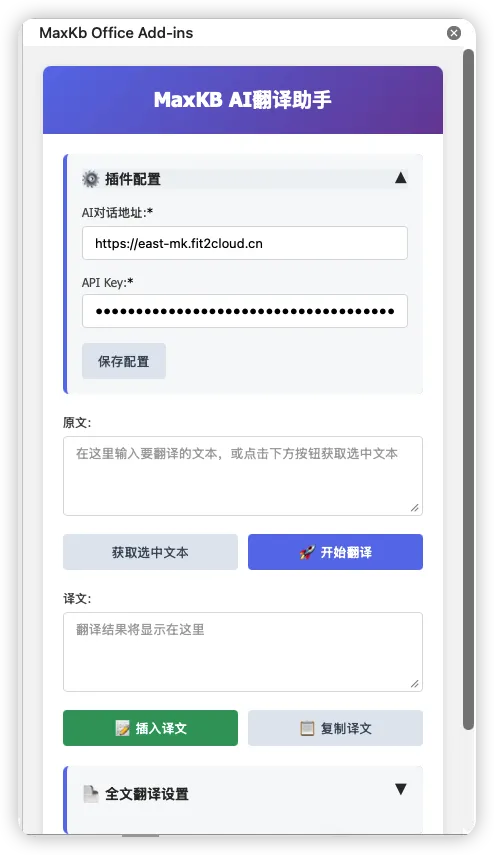Click the clipboard icon on 复制译文
The height and width of the screenshot is (855, 494).
pyautogui.click(x=308, y=728)
